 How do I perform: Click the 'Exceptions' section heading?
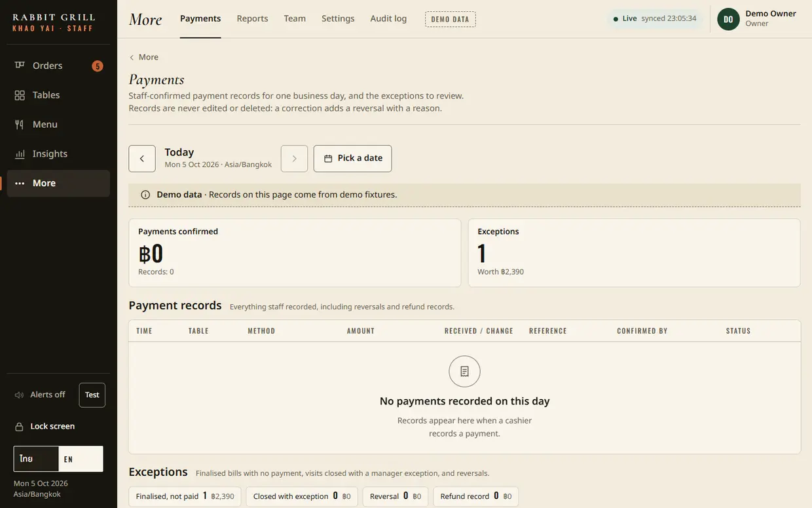click(158, 472)
